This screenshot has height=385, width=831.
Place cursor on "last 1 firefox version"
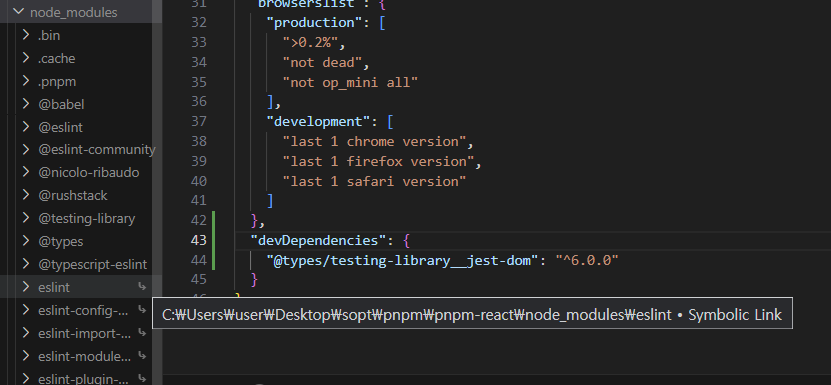click(x=378, y=161)
